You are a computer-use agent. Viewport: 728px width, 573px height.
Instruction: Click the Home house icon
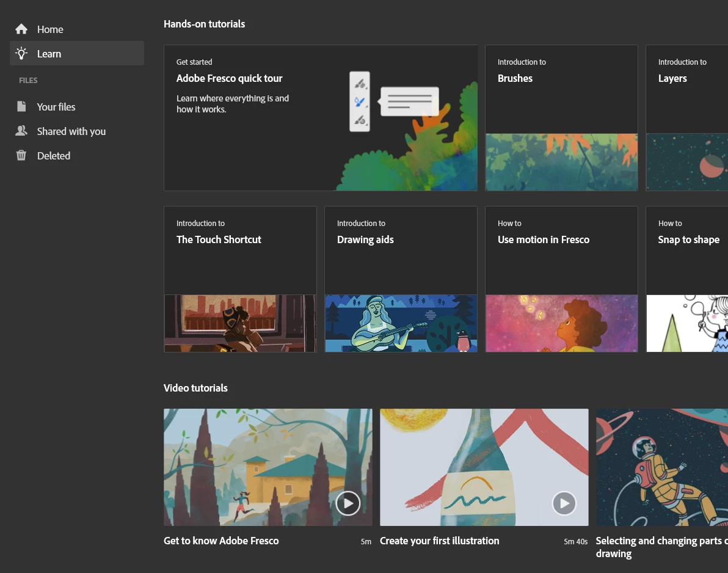[21, 29]
